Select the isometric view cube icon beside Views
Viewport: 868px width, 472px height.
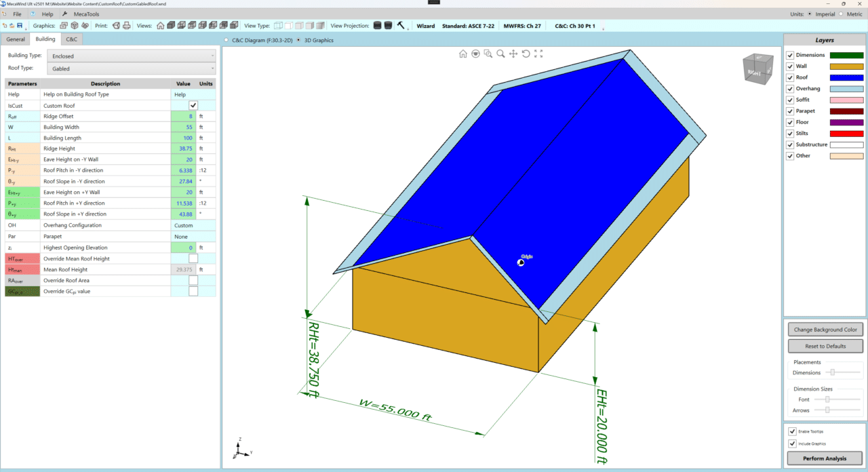[x=170, y=26]
